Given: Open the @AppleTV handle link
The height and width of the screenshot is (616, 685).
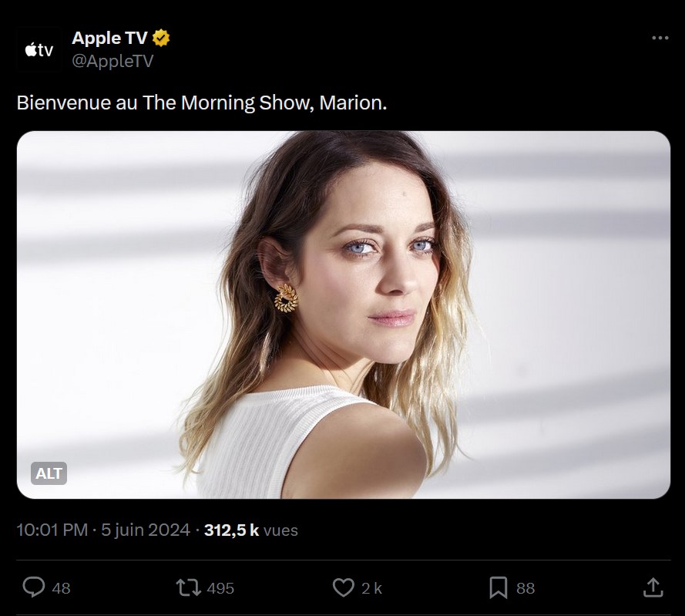Looking at the screenshot, I should (x=112, y=61).
